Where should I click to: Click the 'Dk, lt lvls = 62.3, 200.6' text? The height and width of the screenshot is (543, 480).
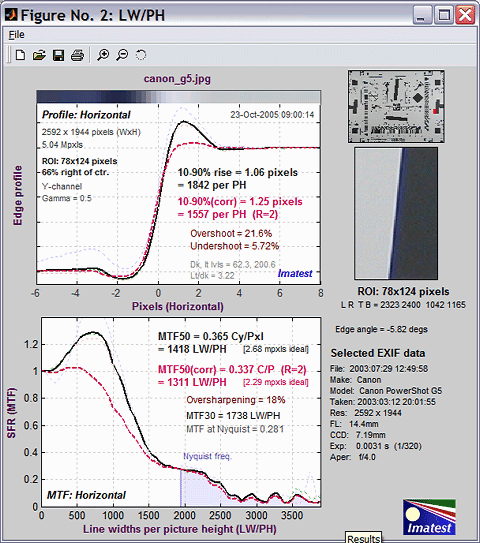(233, 265)
